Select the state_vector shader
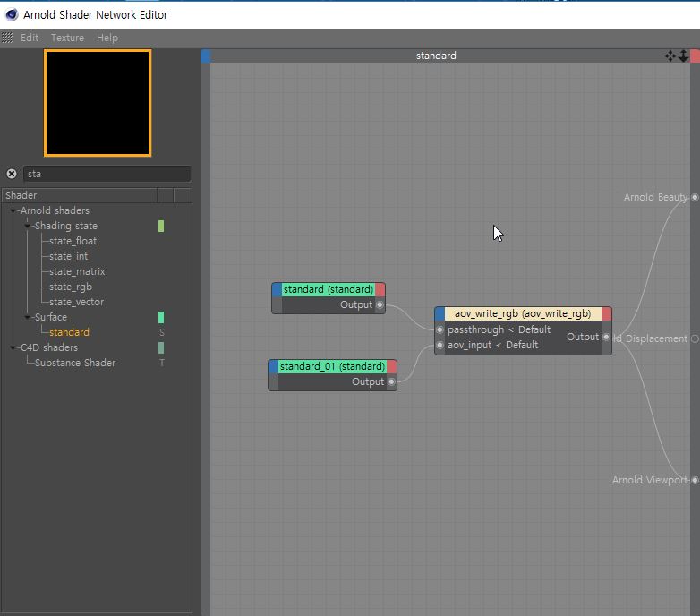This screenshot has height=616, width=700. [x=76, y=302]
